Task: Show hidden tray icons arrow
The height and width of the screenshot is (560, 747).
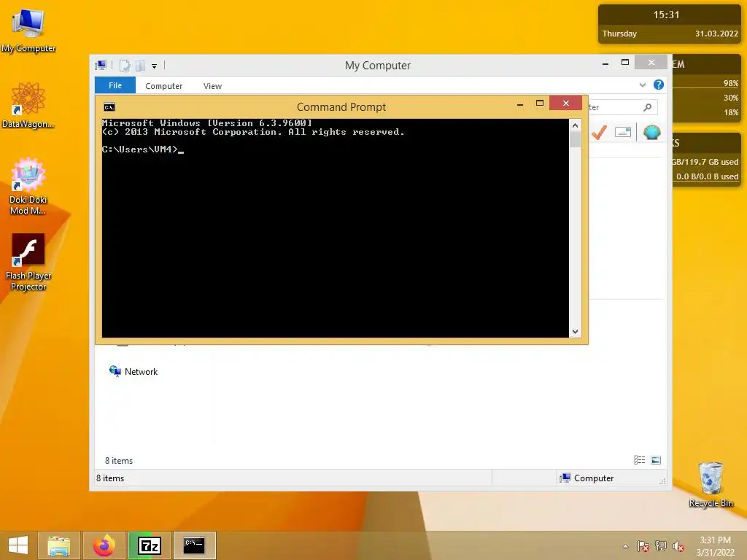Action: coord(625,546)
